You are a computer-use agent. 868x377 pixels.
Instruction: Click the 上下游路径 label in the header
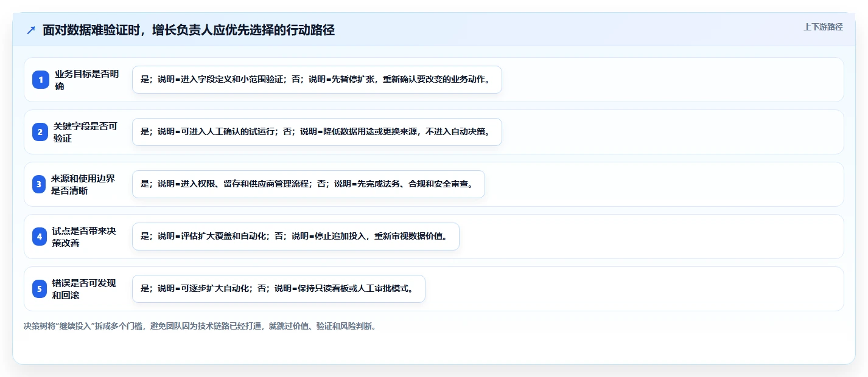(823, 27)
